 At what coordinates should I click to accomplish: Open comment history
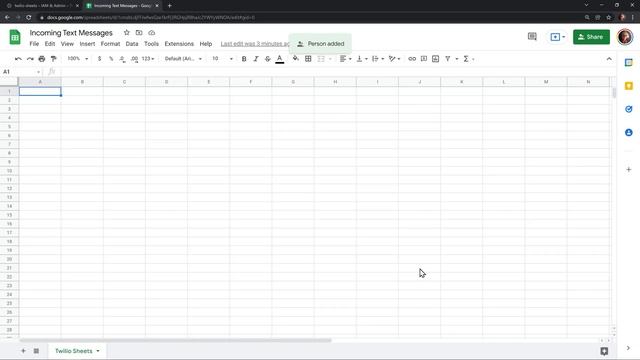click(x=532, y=37)
